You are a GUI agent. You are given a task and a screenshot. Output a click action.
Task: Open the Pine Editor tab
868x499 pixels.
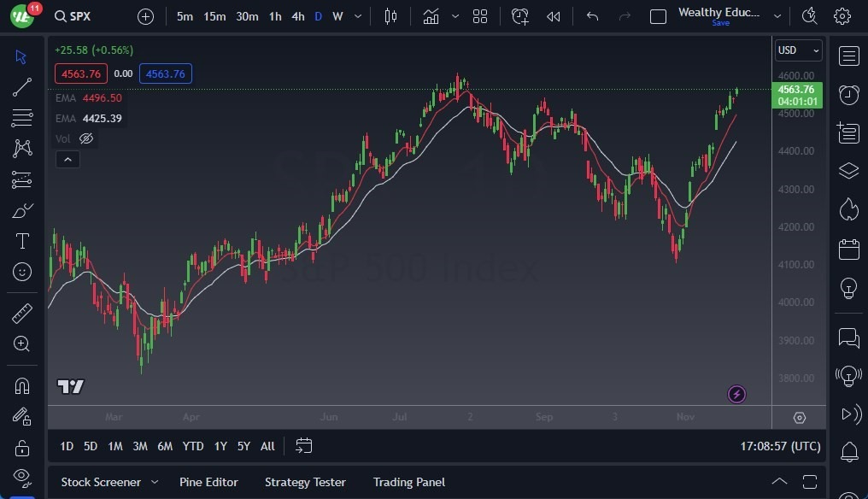pyautogui.click(x=208, y=482)
